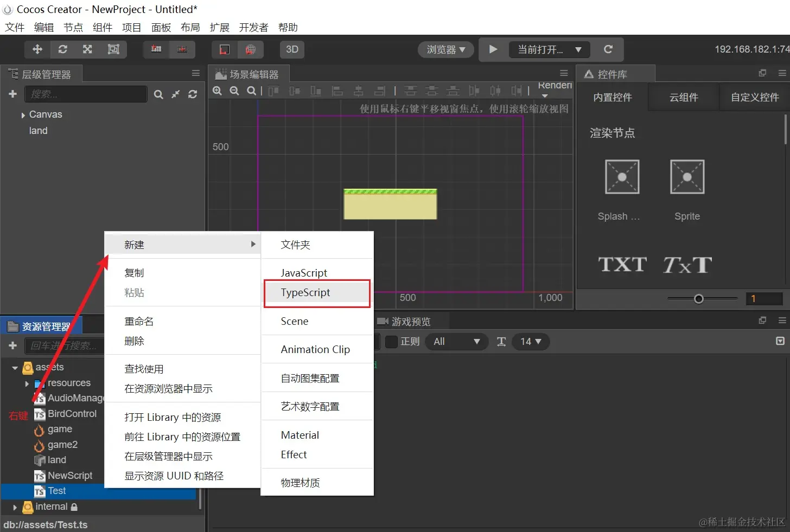The image size is (790, 532).
Task: Enable the 正则 regex checkbox
Action: coord(391,342)
